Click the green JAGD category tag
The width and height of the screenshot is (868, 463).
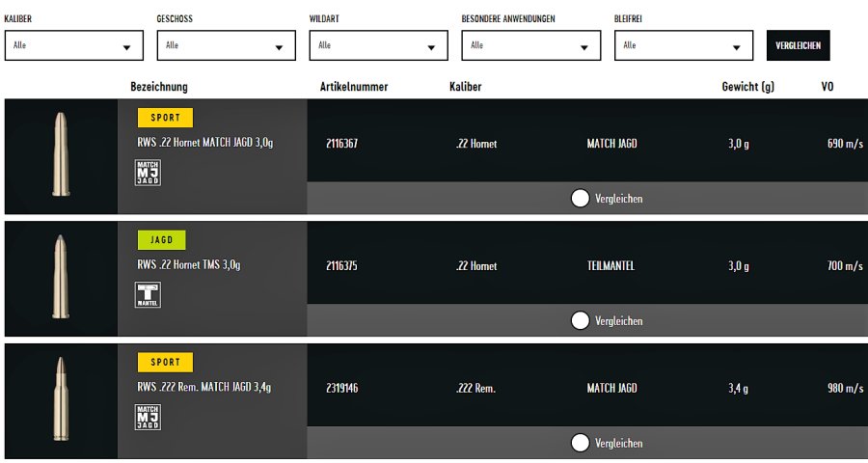pos(162,240)
